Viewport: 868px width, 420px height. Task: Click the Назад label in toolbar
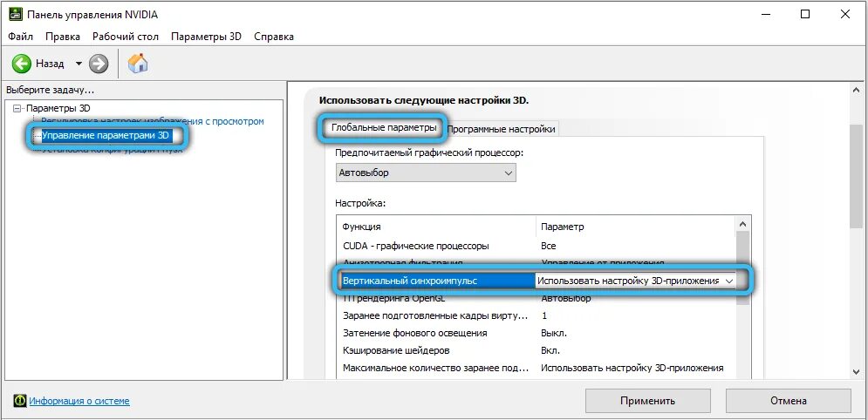(50, 64)
